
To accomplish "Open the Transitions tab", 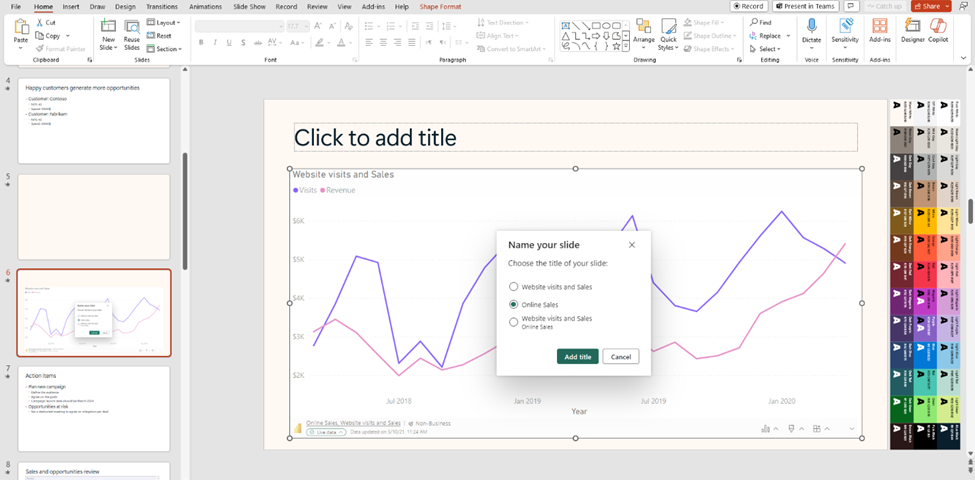I will click(x=162, y=6).
